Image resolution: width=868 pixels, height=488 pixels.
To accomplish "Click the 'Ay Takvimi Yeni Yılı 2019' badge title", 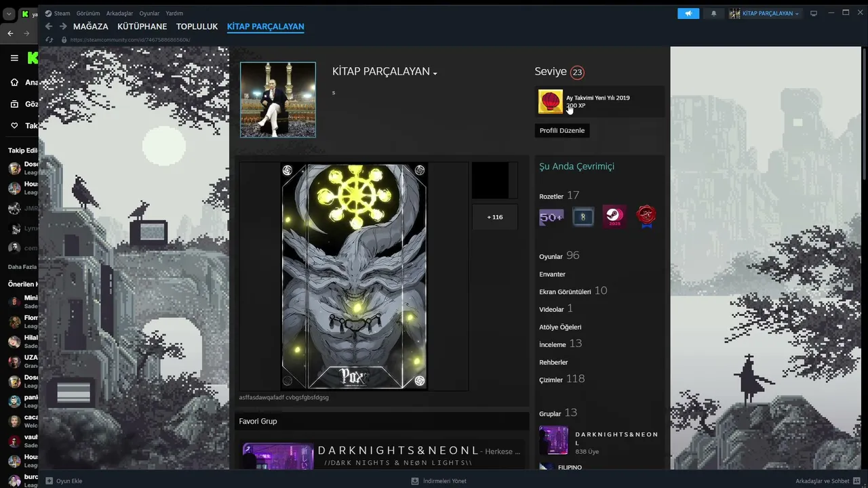I will pyautogui.click(x=598, y=98).
